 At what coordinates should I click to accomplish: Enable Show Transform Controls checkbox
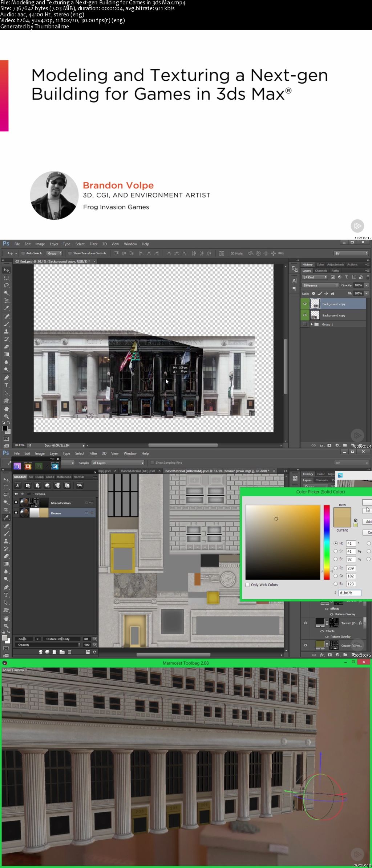tap(70, 253)
